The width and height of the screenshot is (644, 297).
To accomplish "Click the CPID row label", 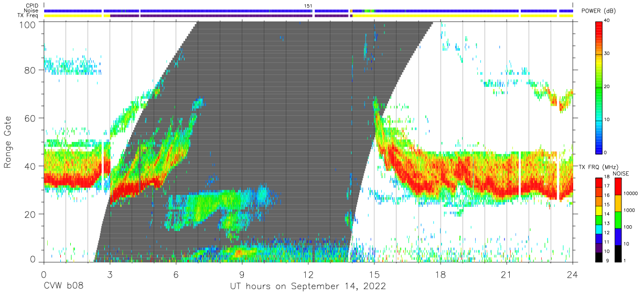I will 32,6.
